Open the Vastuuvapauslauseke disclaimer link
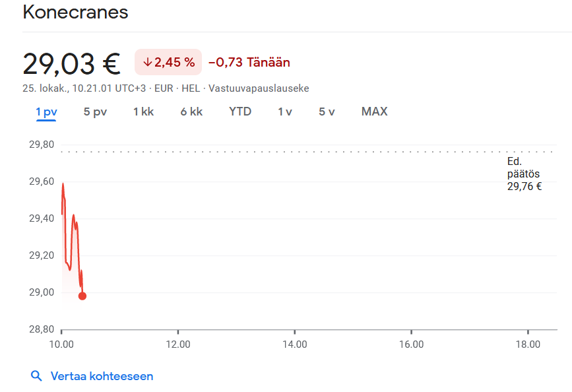Screen dimensions: 572x392 (259, 88)
